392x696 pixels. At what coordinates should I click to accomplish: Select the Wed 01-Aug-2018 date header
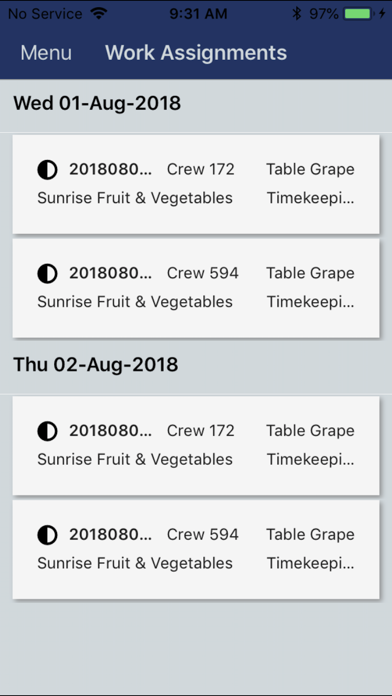(97, 103)
